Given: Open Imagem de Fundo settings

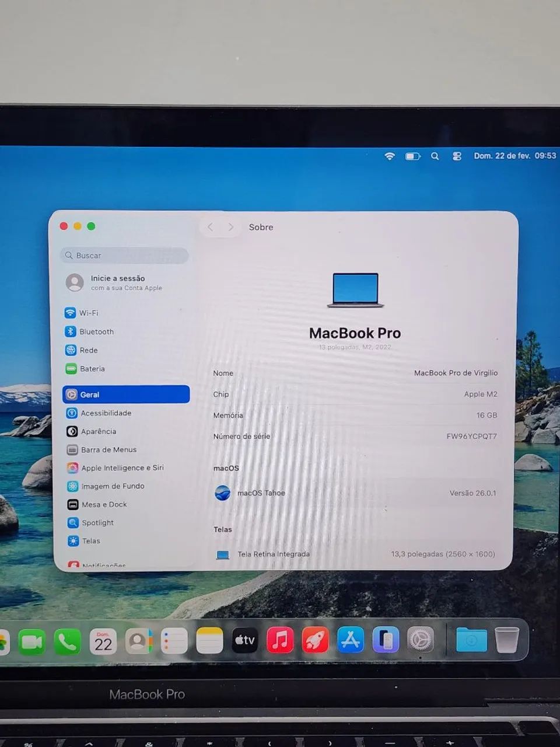Looking at the screenshot, I should pos(113,486).
